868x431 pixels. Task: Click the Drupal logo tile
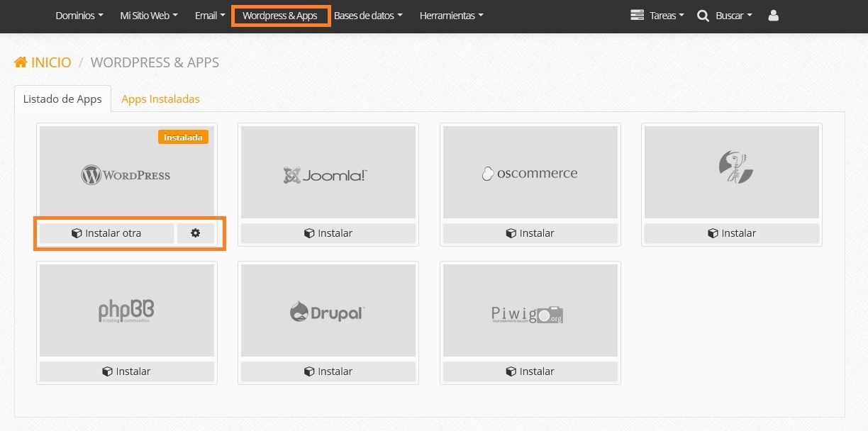coord(328,311)
